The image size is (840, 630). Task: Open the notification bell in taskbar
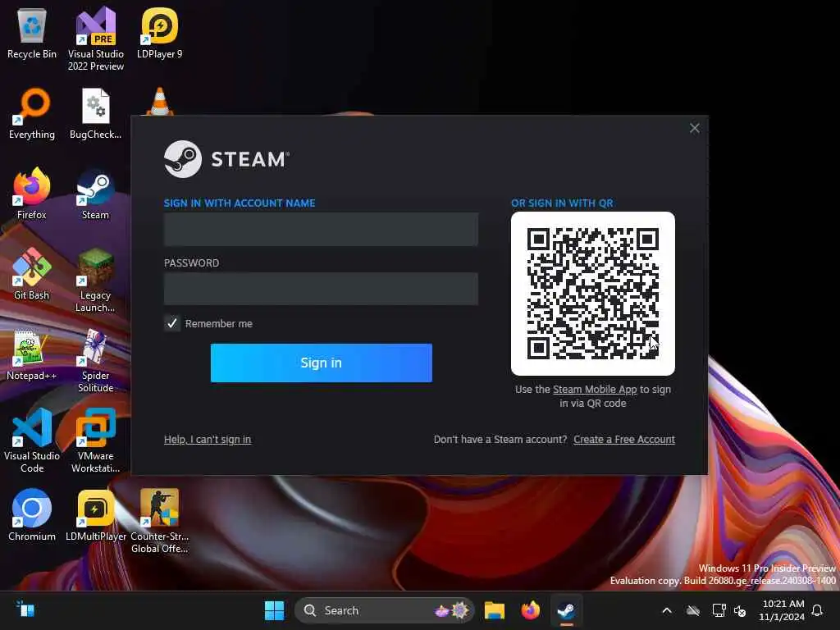pyautogui.click(x=817, y=610)
